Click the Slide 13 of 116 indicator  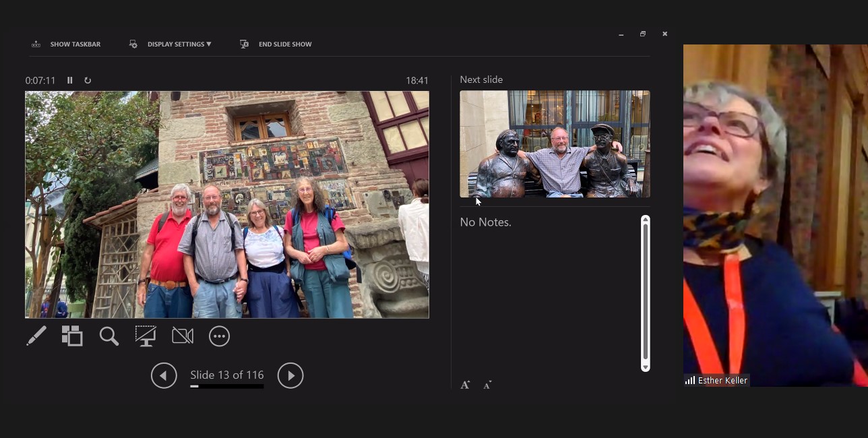[x=226, y=375]
